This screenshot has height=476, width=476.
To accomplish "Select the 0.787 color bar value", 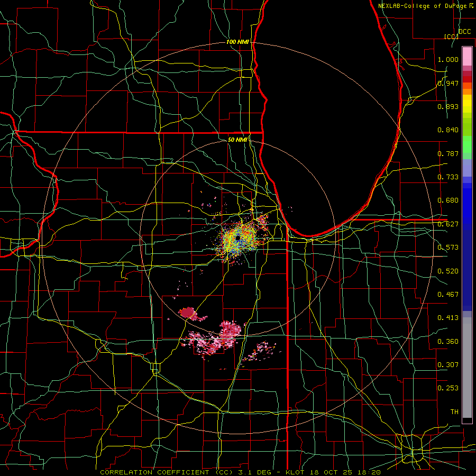I will click(x=448, y=153).
